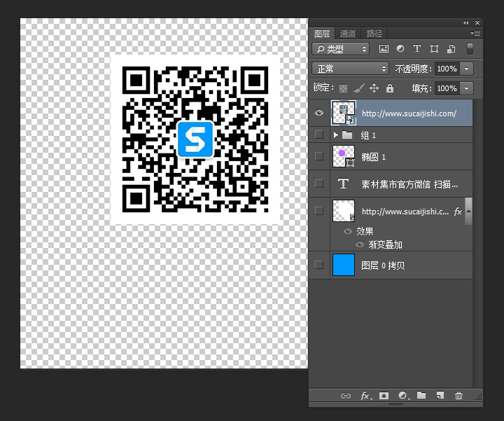504x421 pixels.
Task: Lock position move icon
Action: (x=374, y=88)
